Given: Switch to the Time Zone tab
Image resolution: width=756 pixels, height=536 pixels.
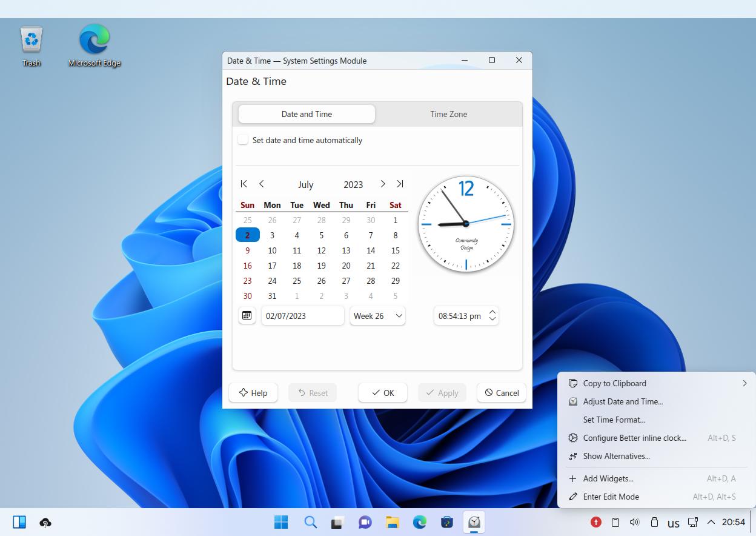Looking at the screenshot, I should 448,114.
